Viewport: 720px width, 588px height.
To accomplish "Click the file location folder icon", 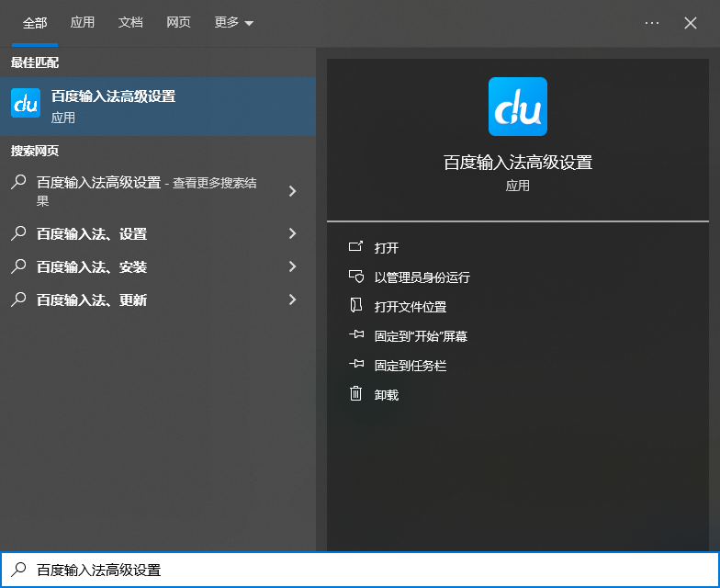I will click(x=356, y=305).
